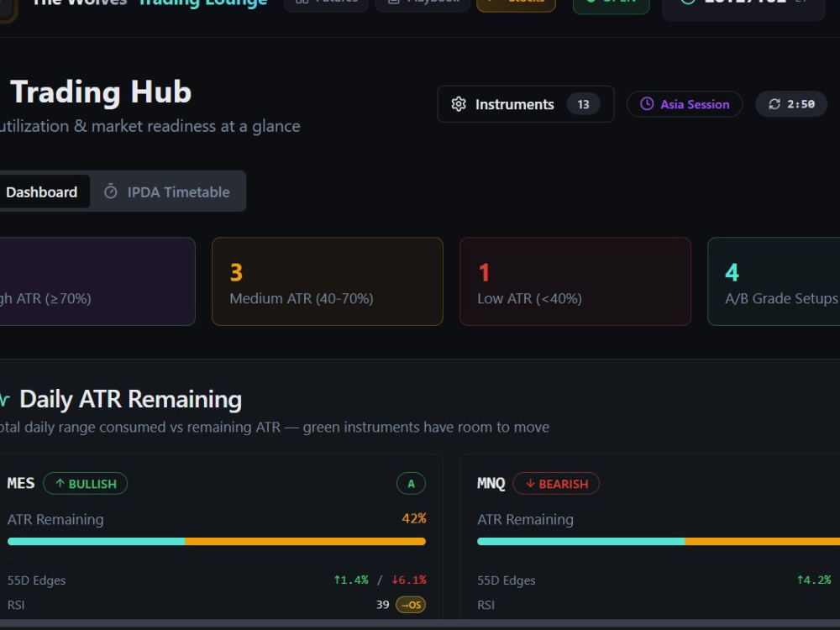Click the Trading Hub page title
Viewport: 840px width, 630px height.
[x=101, y=92]
